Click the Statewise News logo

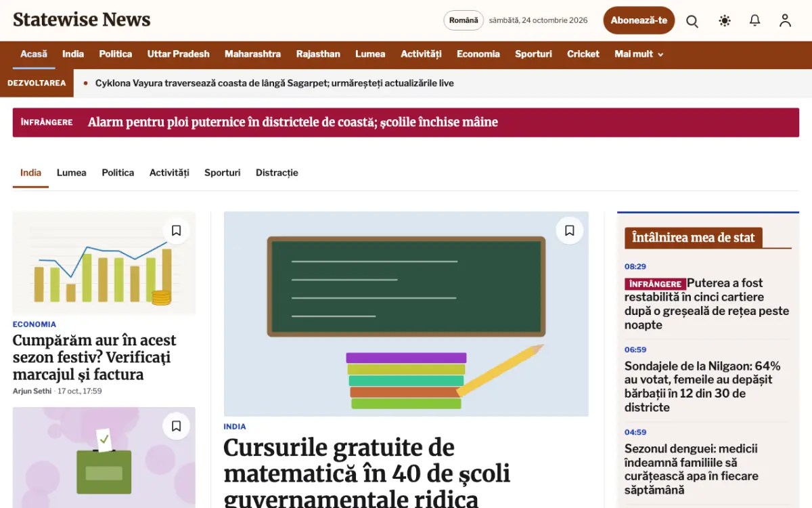(x=82, y=20)
